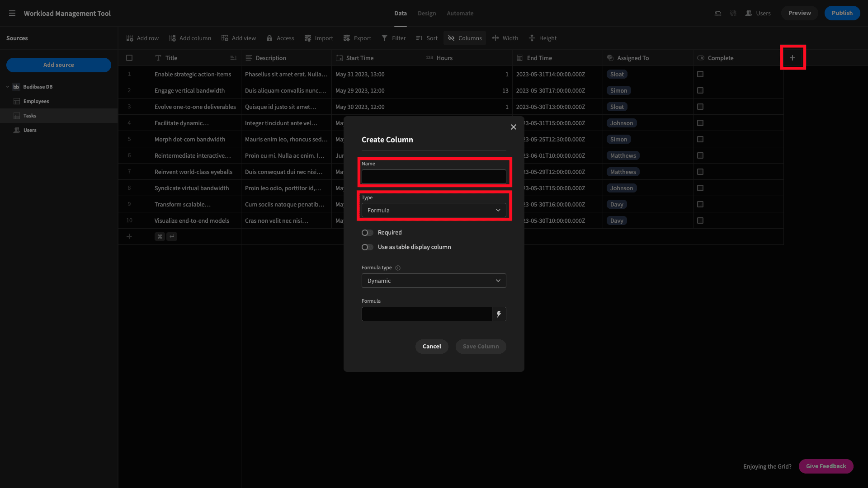Click the redo icon in header

[733, 13]
